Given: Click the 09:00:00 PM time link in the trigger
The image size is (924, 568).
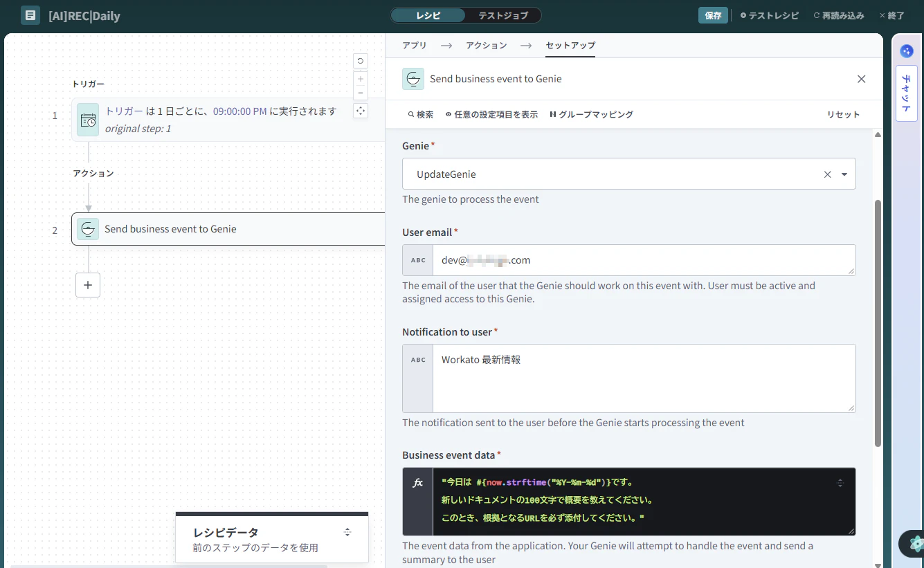Looking at the screenshot, I should point(239,111).
